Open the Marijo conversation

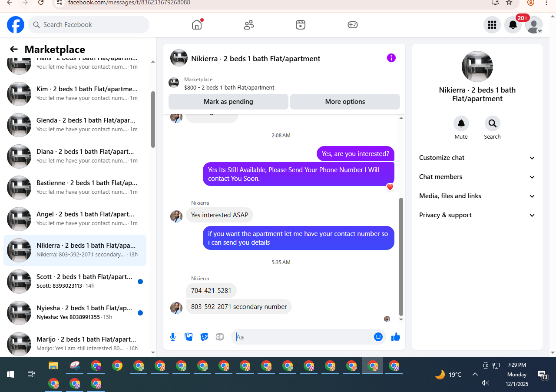pyautogui.click(x=75, y=343)
